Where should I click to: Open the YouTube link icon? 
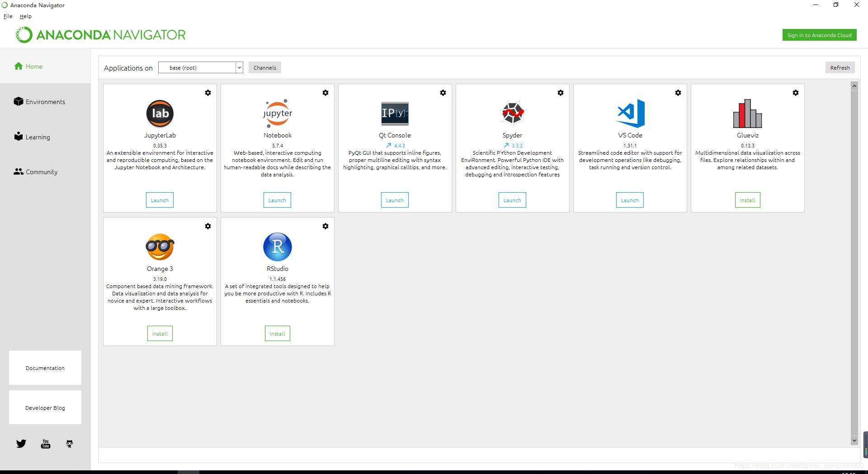tap(46, 444)
